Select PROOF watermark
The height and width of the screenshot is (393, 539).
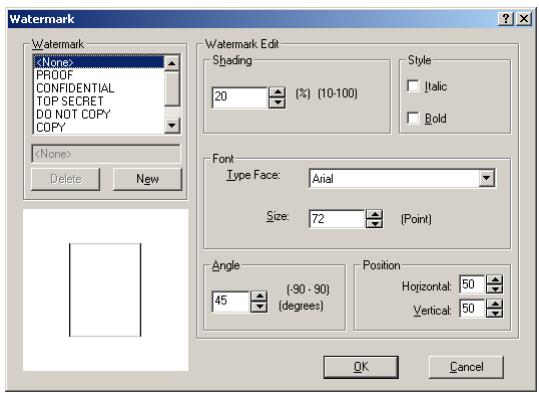99,75
